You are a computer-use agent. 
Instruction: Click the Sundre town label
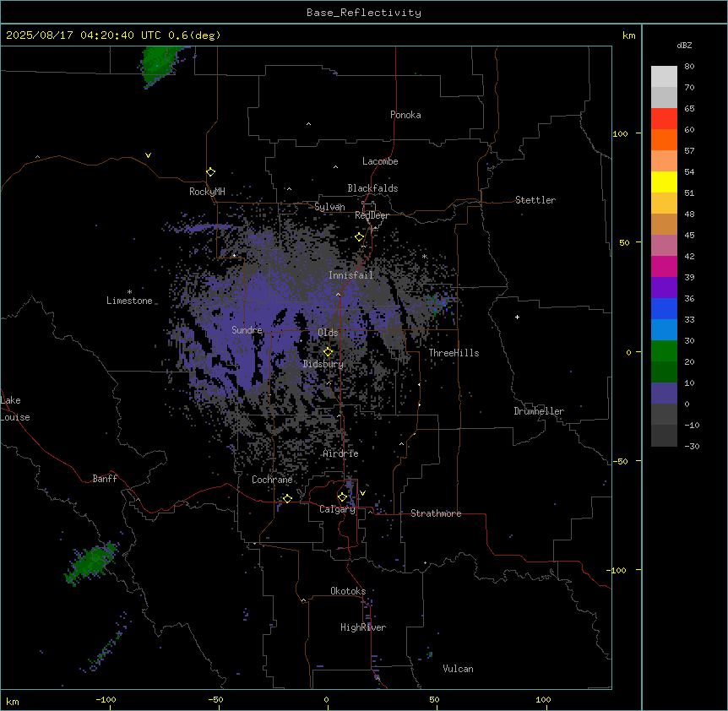tap(247, 330)
